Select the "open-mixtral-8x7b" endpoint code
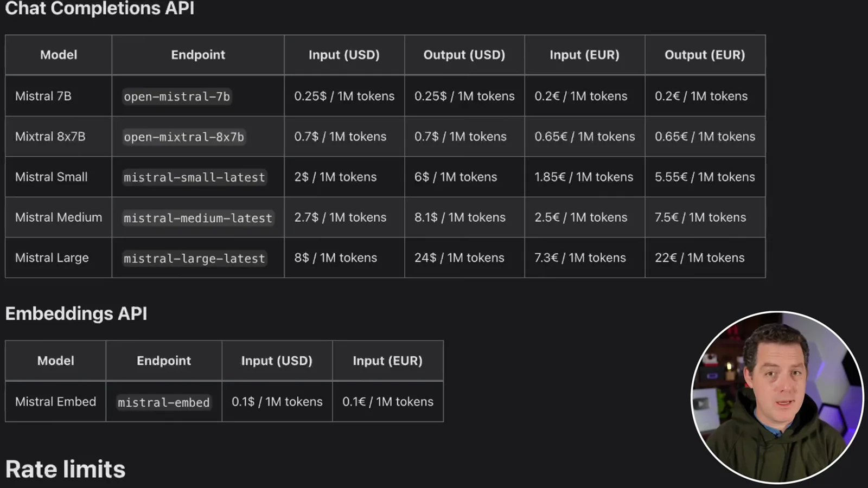Image resolution: width=868 pixels, height=488 pixels. [184, 137]
